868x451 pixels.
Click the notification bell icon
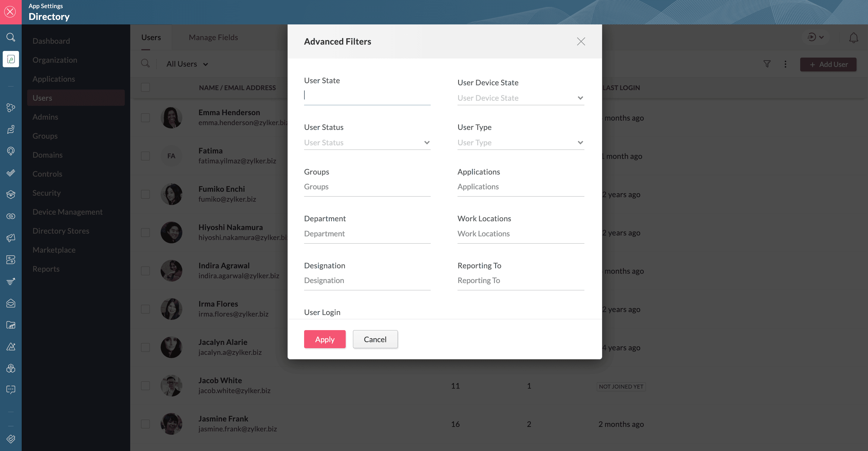(853, 37)
